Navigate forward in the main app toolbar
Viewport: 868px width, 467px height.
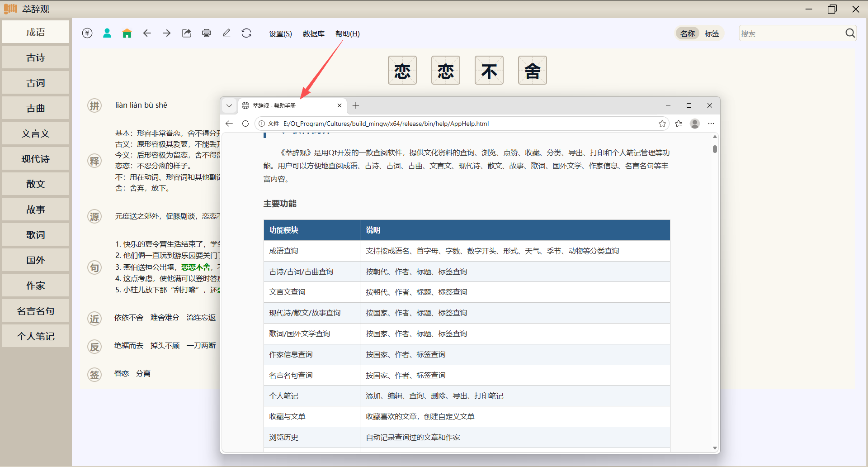pyautogui.click(x=167, y=33)
